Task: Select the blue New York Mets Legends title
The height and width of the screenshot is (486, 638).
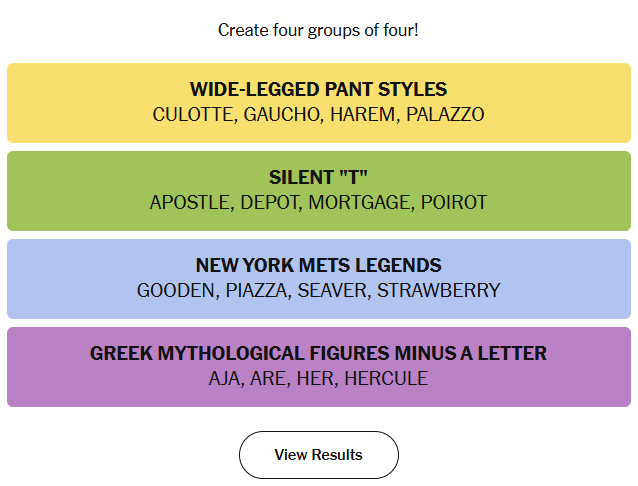Action: [x=318, y=265]
